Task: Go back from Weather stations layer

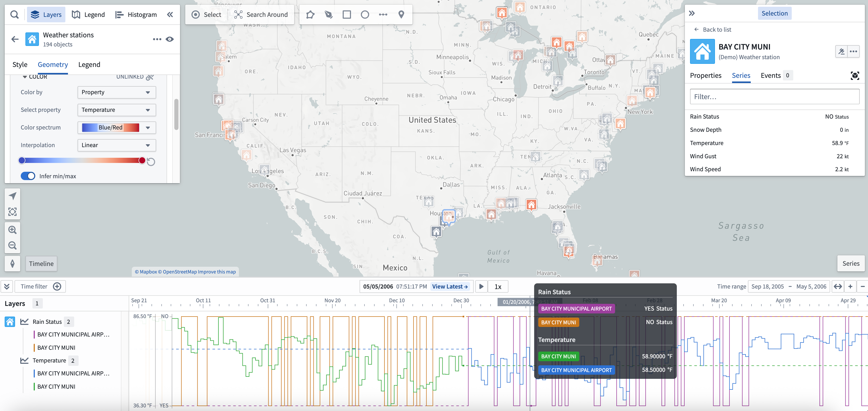Action: [15, 39]
